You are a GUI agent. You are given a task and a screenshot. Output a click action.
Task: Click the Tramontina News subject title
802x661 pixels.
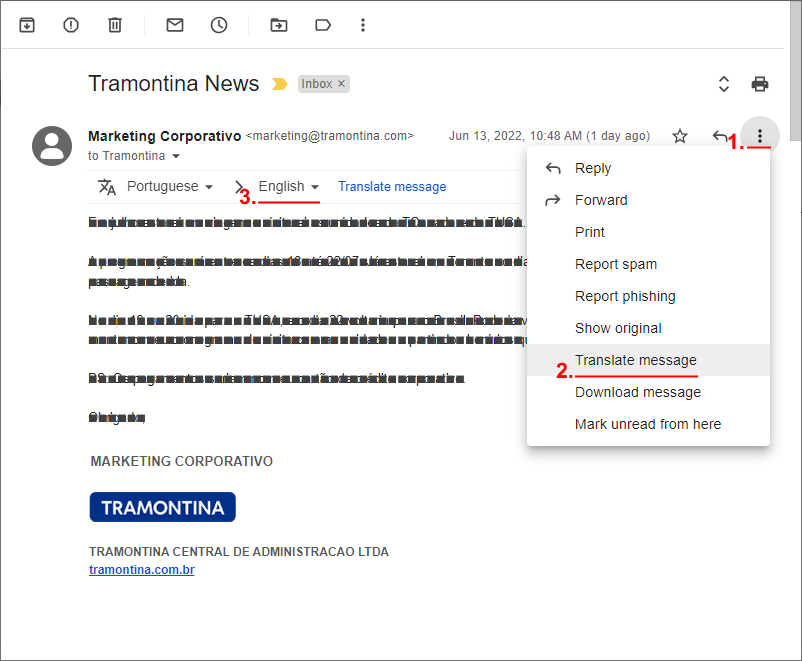tap(174, 83)
